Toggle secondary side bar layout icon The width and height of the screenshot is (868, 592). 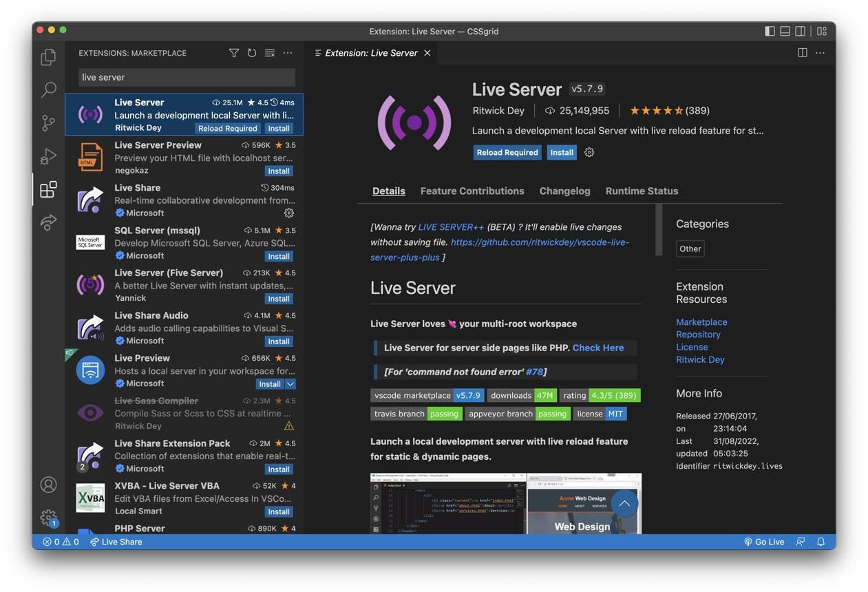800,31
